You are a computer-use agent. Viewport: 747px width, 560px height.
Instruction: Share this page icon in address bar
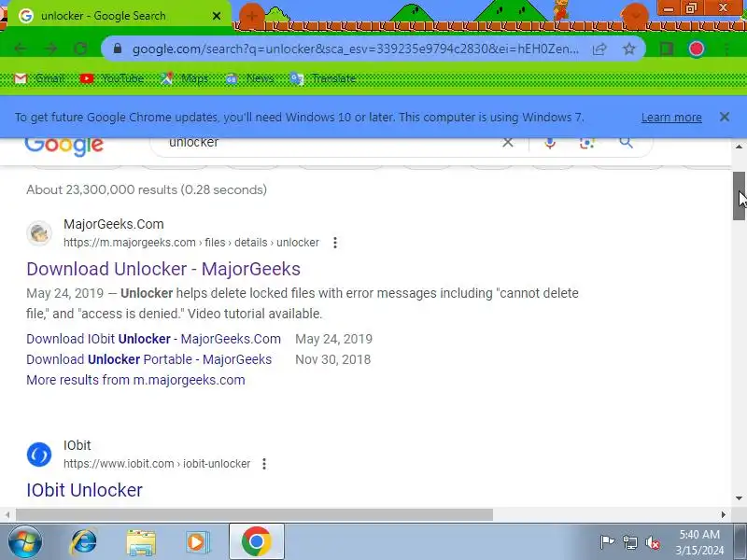(599, 49)
